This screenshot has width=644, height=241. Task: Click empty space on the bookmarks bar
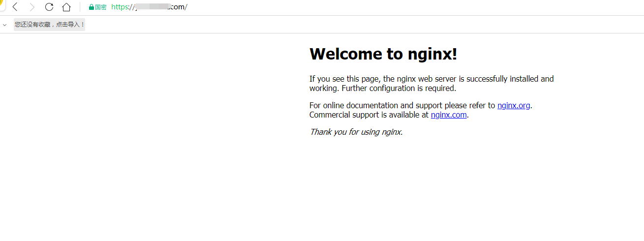click(344, 25)
